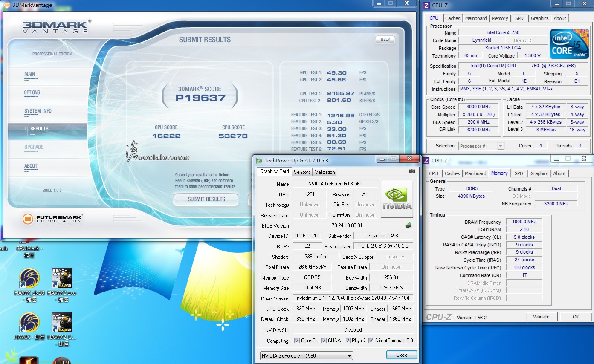The width and height of the screenshot is (594, 364).
Task: Open the NVIDIA GeForce GTX 560 GPU selector dropdown
Action: coord(306,355)
